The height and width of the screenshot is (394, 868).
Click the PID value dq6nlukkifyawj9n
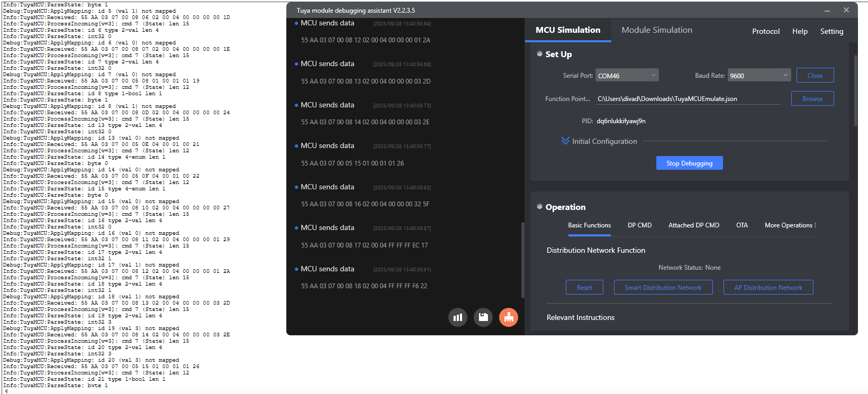(621, 121)
